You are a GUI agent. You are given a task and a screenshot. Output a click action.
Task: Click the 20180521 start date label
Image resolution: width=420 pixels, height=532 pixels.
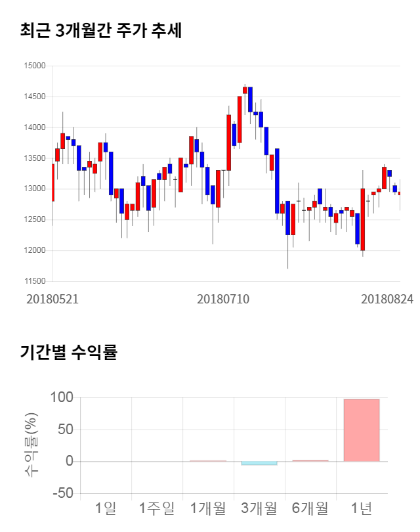point(52,299)
